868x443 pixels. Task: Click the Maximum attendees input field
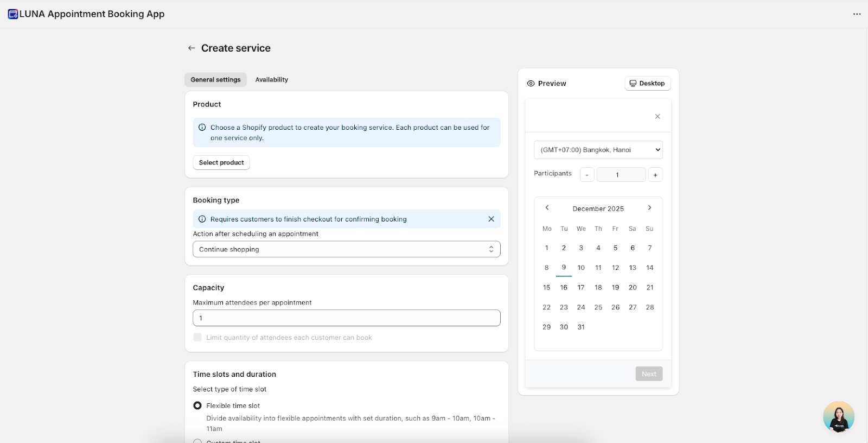point(346,318)
